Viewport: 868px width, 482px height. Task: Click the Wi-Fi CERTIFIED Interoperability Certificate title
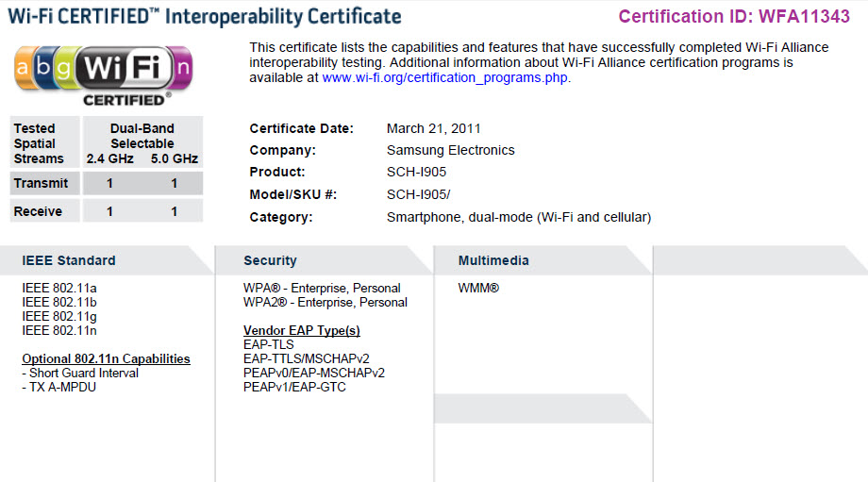click(x=205, y=16)
